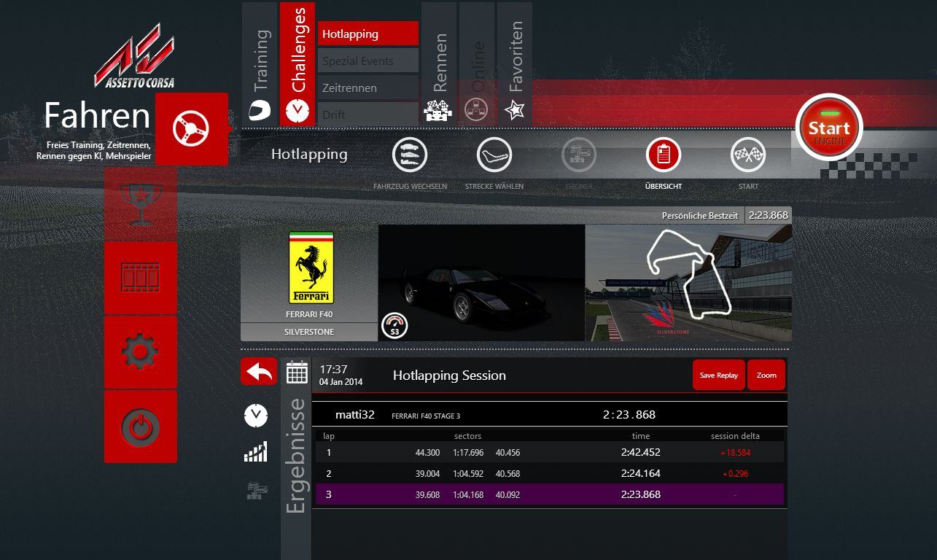Open the Fahren steering wheel menu
Image resolution: width=937 pixels, height=560 pixels.
(191, 129)
